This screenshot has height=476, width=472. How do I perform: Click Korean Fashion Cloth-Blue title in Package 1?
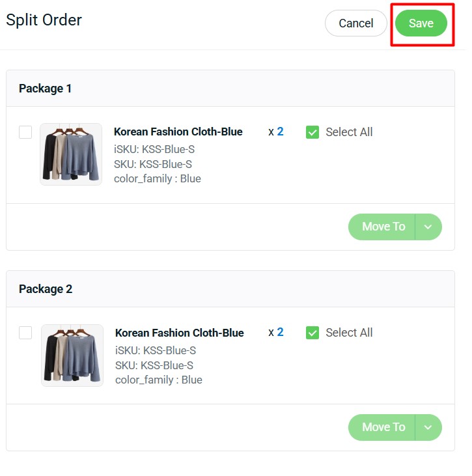178,132
